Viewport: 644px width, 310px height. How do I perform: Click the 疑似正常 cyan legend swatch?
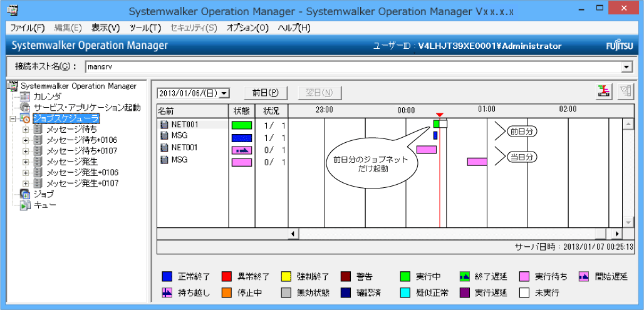[x=405, y=292]
